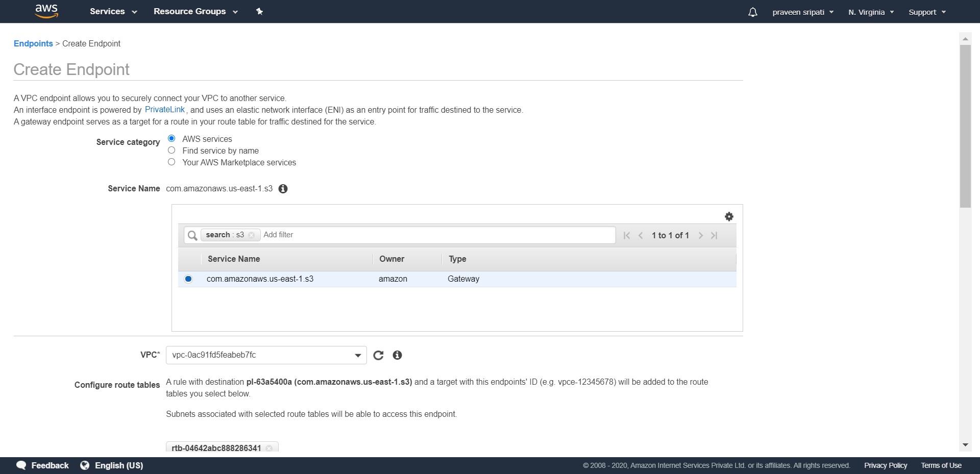Screen dimensions: 980x474
Task: Open the PrivateLink documentation link
Action: [x=164, y=109]
